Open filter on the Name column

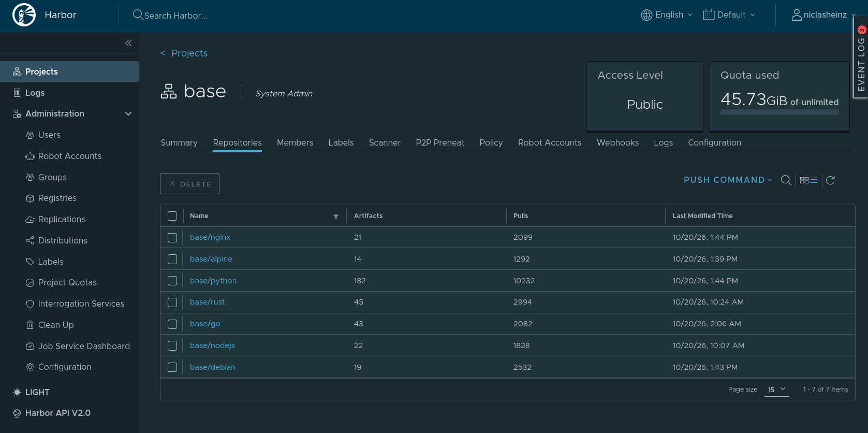pos(336,216)
